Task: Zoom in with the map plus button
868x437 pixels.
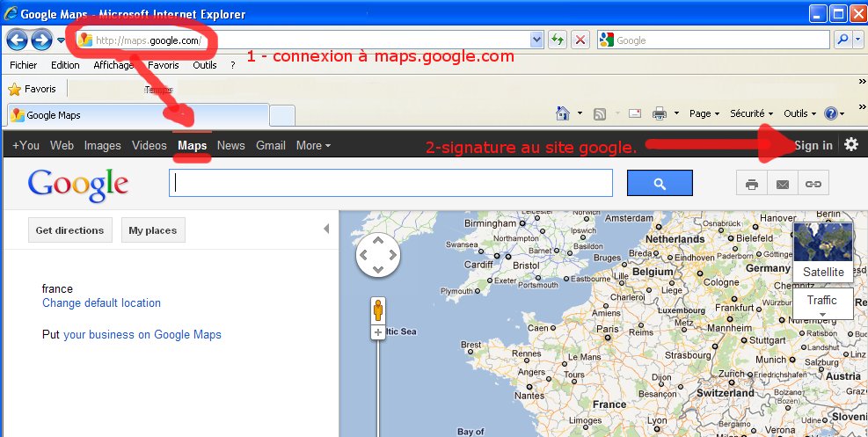Action: coord(378,332)
